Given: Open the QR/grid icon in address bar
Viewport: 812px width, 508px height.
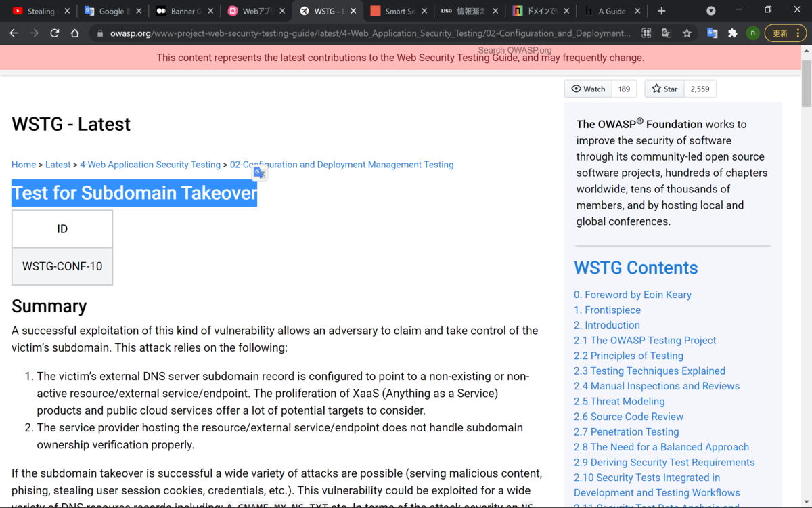Looking at the screenshot, I should pyautogui.click(x=646, y=33).
